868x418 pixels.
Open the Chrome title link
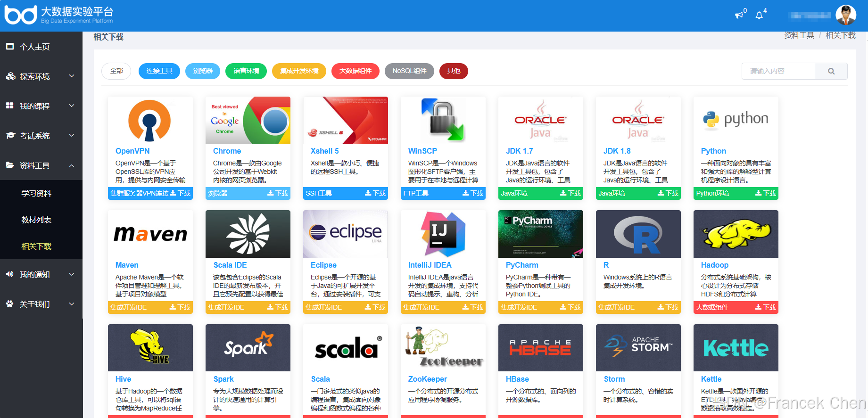227,151
